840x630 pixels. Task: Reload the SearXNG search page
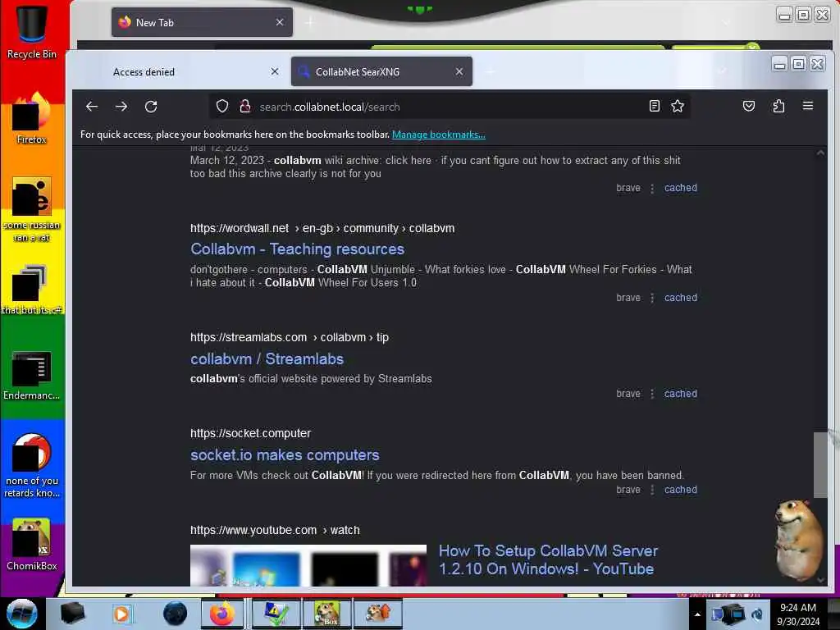pyautogui.click(x=151, y=107)
